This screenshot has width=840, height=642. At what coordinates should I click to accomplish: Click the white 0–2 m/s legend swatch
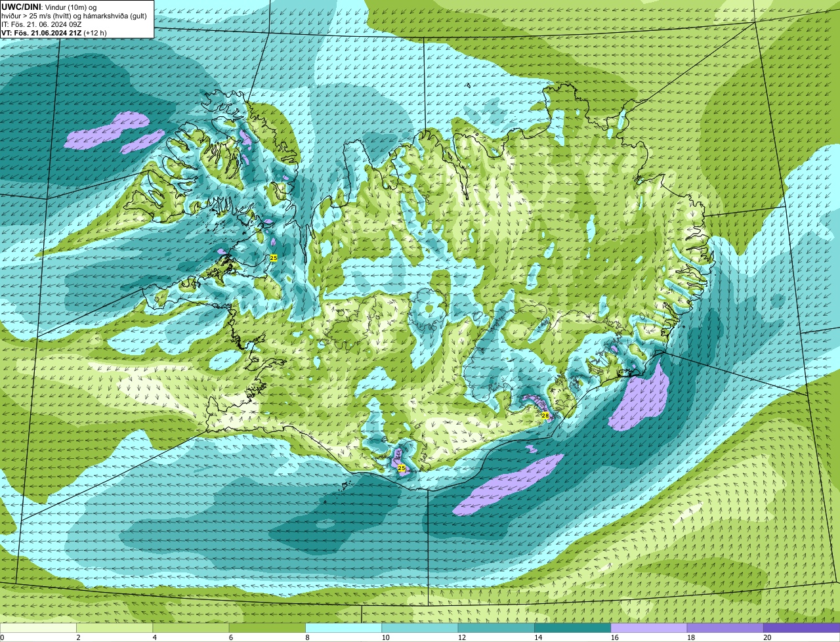click(38, 628)
